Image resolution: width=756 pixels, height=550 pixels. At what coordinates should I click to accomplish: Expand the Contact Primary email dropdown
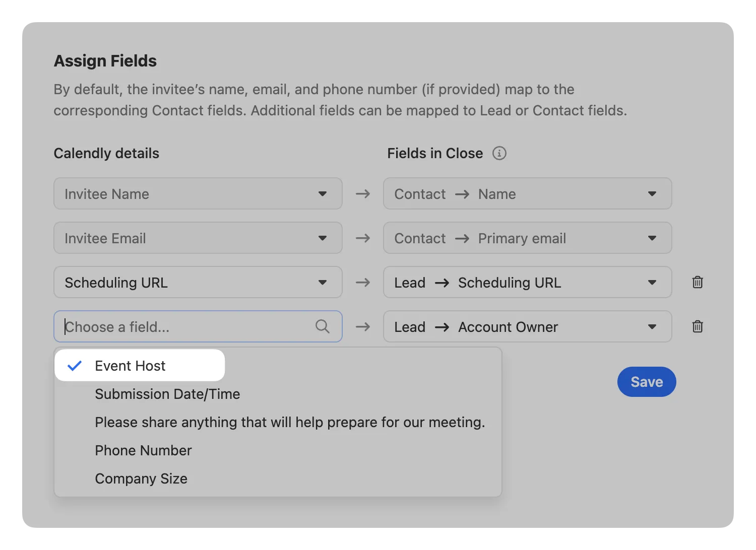click(528, 238)
